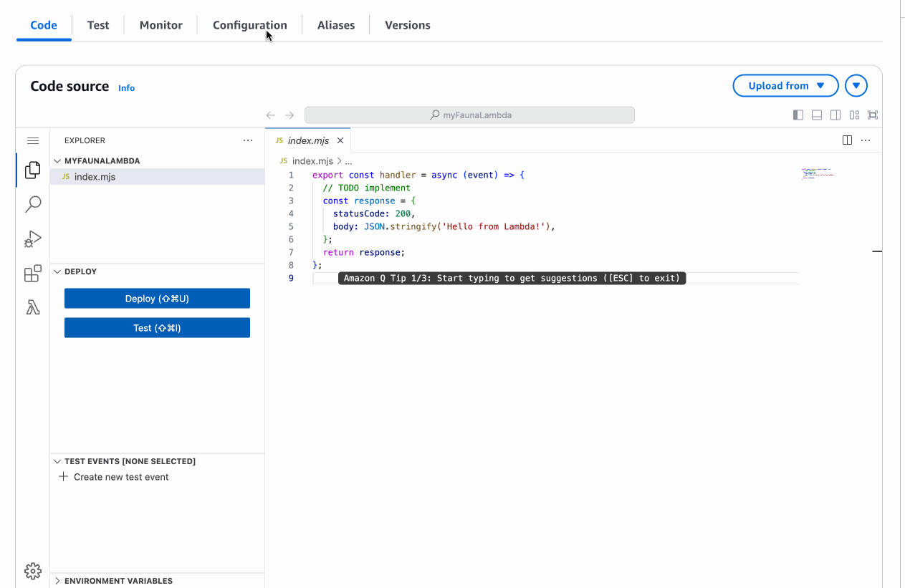The image size is (905, 588).
Task: Click plus icon to create new test event
Action: [x=63, y=477]
